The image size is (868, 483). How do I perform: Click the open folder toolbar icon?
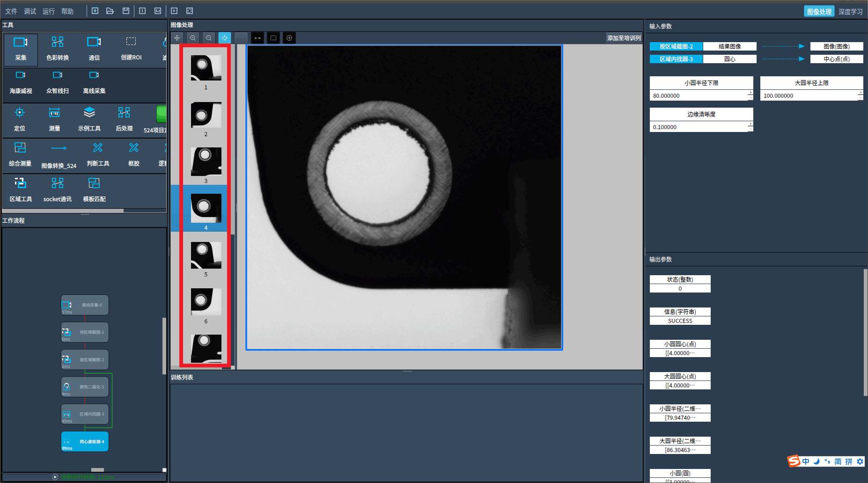click(110, 11)
